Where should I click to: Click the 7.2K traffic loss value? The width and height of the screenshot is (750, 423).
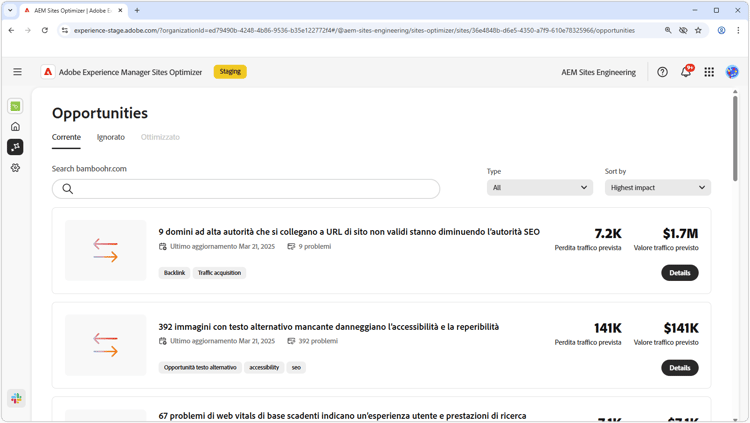click(608, 234)
